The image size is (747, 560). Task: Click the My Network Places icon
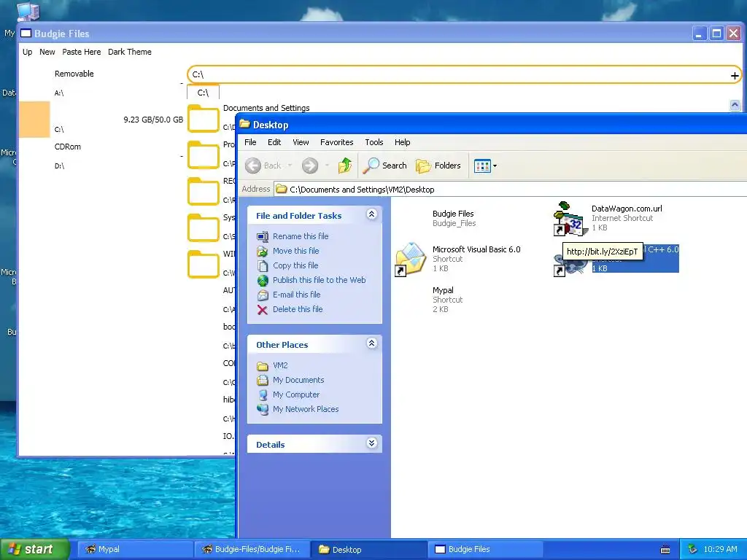[x=263, y=409]
